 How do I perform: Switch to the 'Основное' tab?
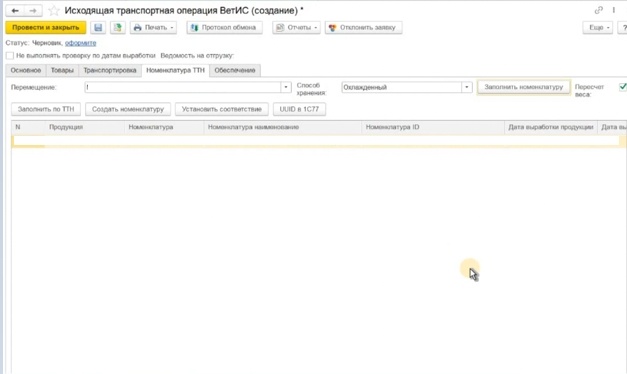[x=26, y=70]
